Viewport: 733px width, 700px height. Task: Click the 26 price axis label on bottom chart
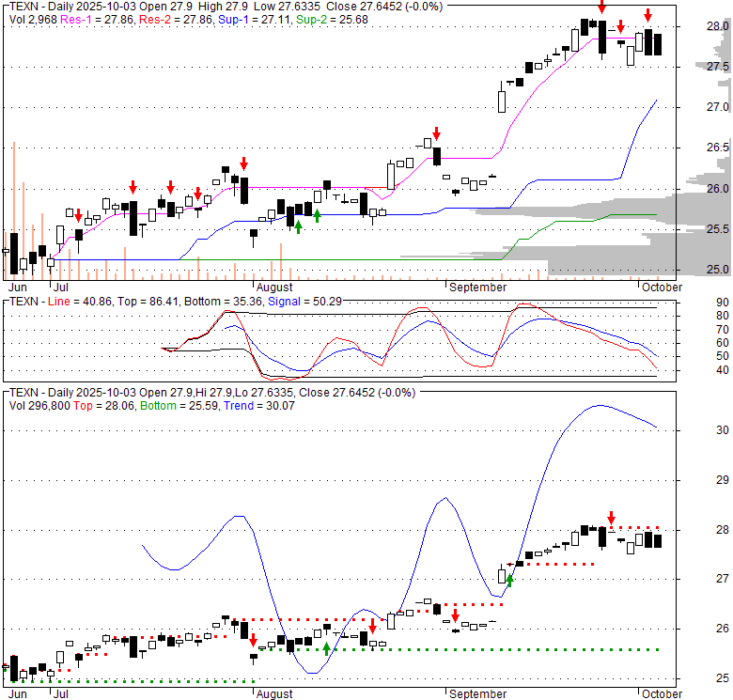723,629
